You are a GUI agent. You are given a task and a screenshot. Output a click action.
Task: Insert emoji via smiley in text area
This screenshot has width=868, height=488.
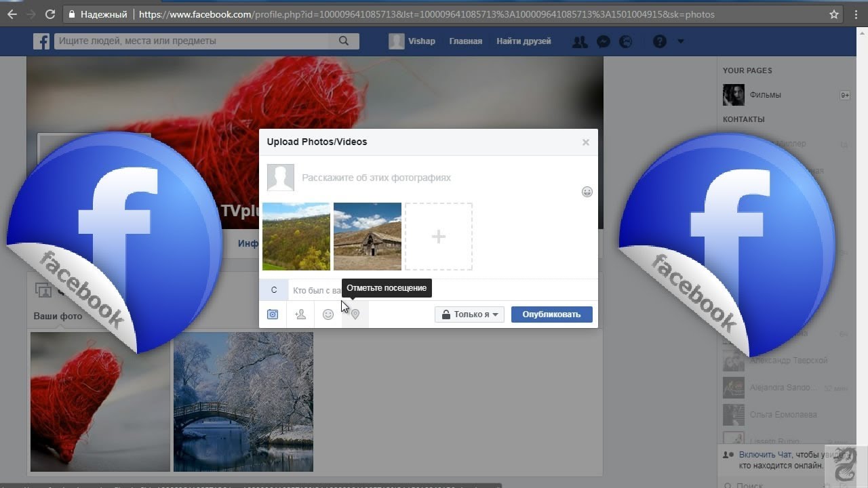[587, 192]
